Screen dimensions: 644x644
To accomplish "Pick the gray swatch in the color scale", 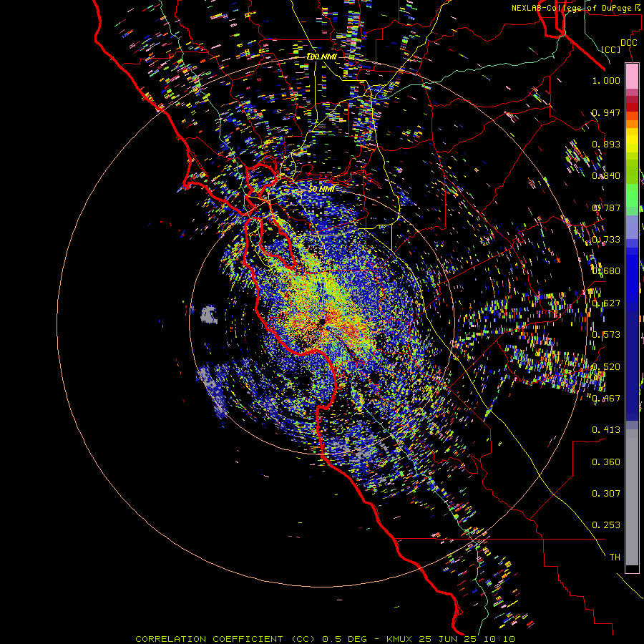I will (632, 497).
